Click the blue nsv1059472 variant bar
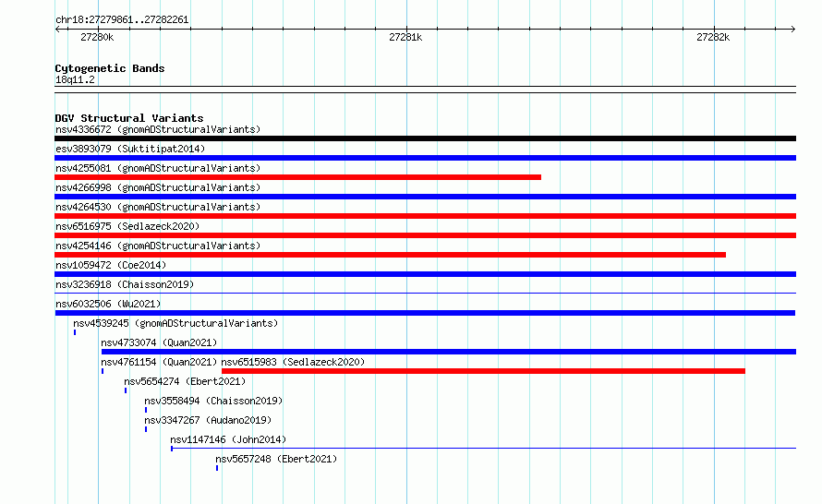The height and width of the screenshot is (504, 822). click(x=425, y=274)
